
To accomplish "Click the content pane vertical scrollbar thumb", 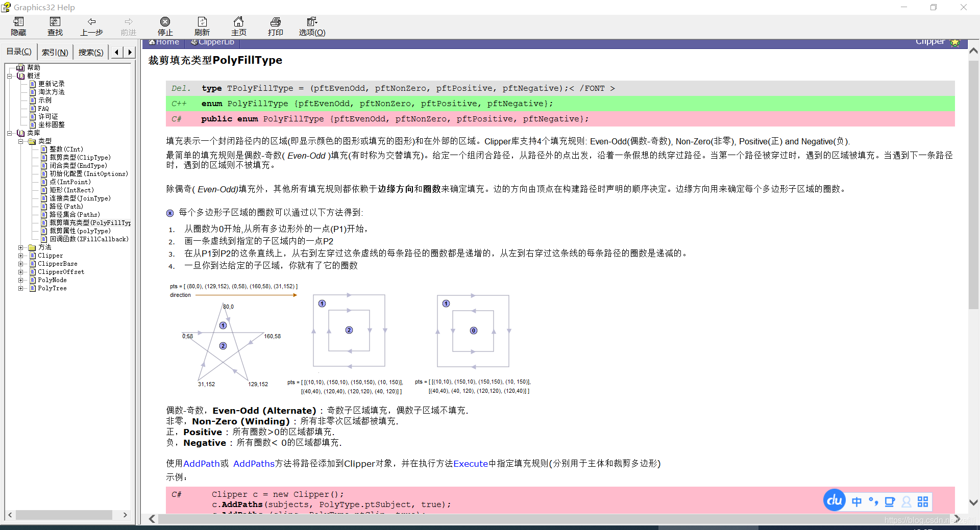I will pos(973,185).
